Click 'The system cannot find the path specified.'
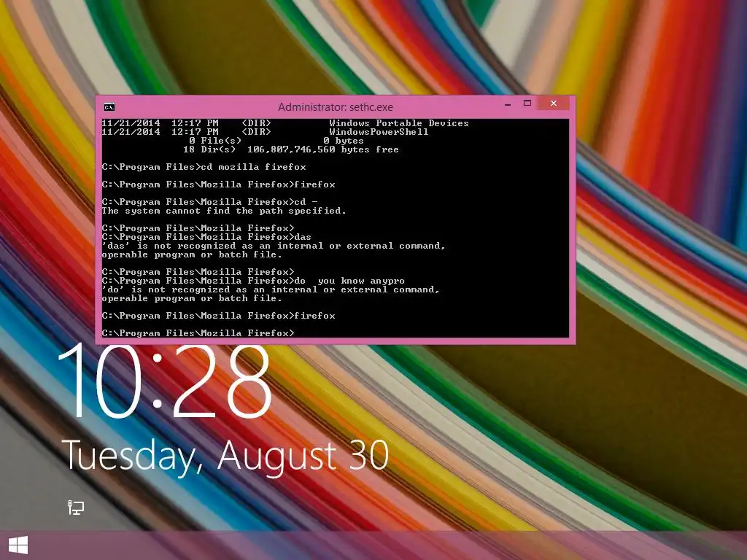The height and width of the screenshot is (560, 747). [x=224, y=211]
